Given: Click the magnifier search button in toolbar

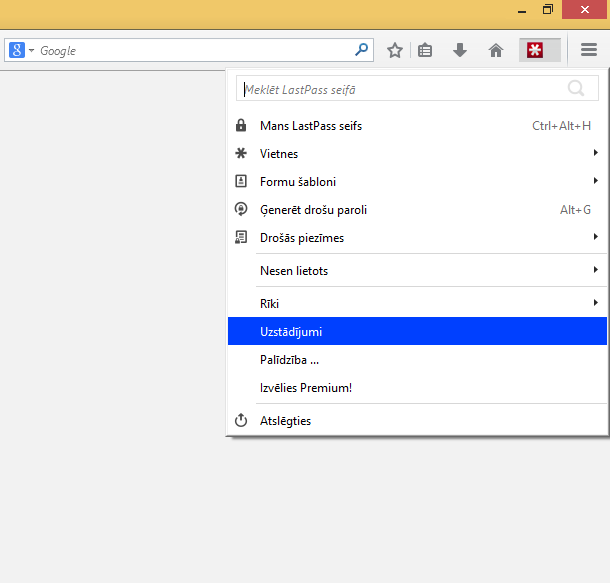Looking at the screenshot, I should click(x=361, y=49).
